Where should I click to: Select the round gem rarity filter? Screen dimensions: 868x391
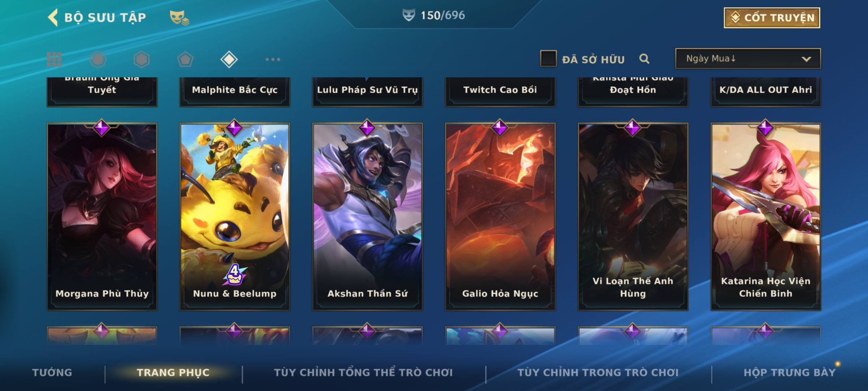pos(98,59)
